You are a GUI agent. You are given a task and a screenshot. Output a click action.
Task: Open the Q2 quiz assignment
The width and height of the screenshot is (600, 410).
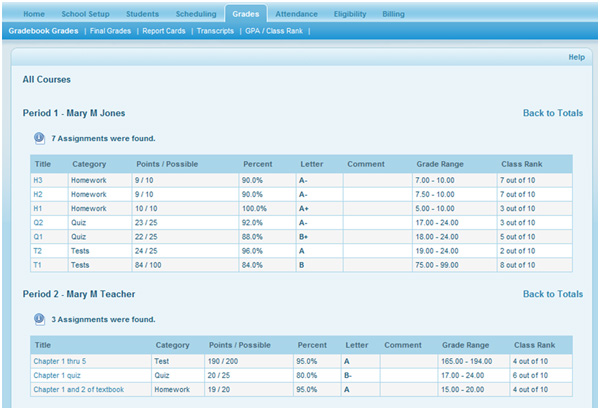tap(38, 222)
